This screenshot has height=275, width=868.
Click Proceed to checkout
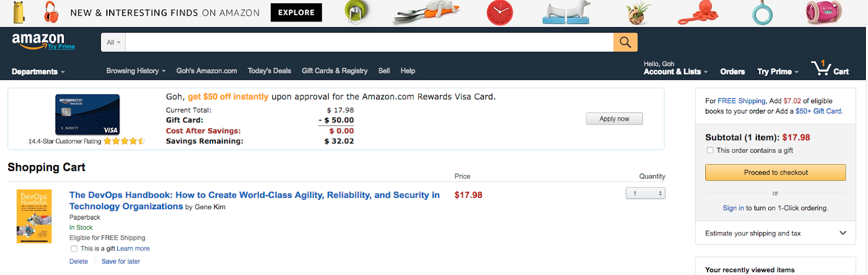pyautogui.click(x=775, y=172)
